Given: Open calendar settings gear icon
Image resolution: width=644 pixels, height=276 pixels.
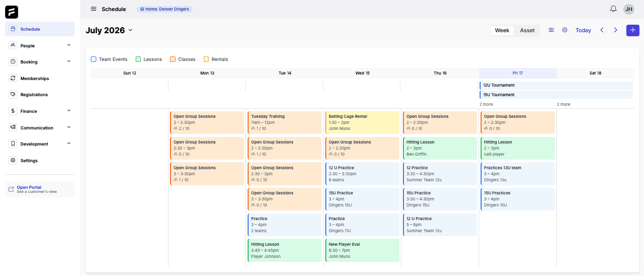Looking at the screenshot, I should click(x=565, y=30).
